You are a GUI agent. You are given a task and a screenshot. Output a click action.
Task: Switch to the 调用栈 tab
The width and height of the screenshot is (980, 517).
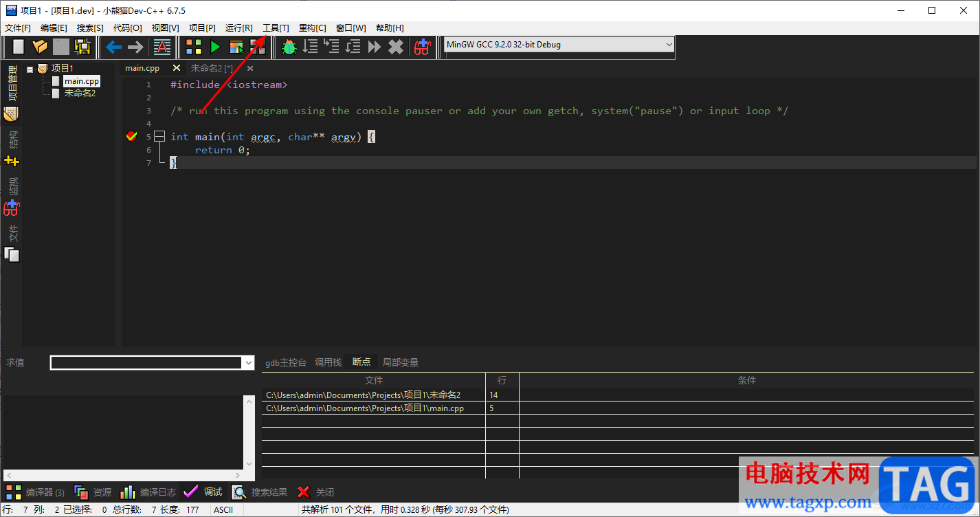point(328,362)
